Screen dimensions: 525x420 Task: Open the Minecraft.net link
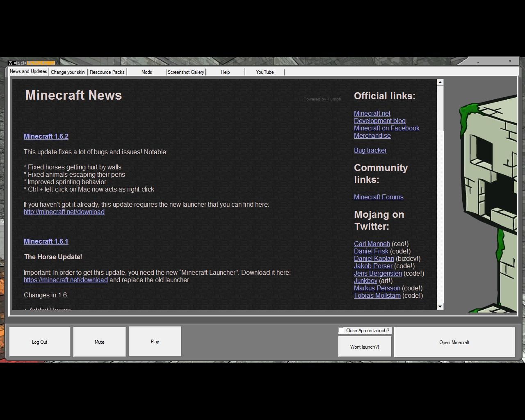coord(372,113)
